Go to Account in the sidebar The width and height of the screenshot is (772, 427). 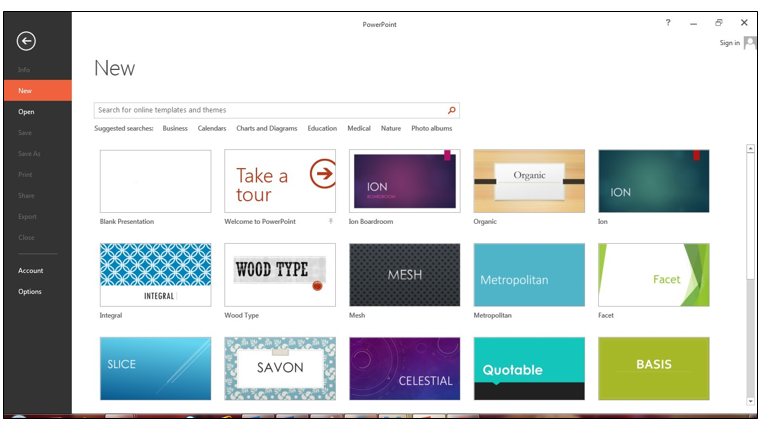pos(30,270)
